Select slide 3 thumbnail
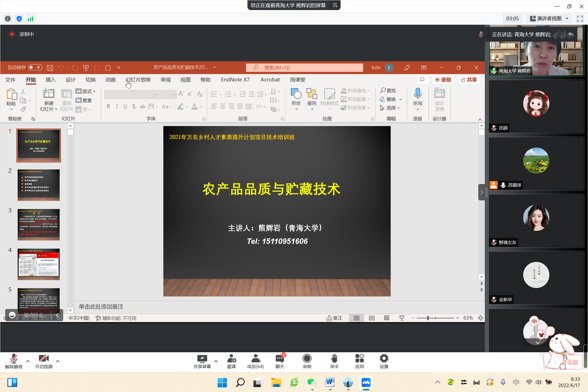 click(39, 225)
